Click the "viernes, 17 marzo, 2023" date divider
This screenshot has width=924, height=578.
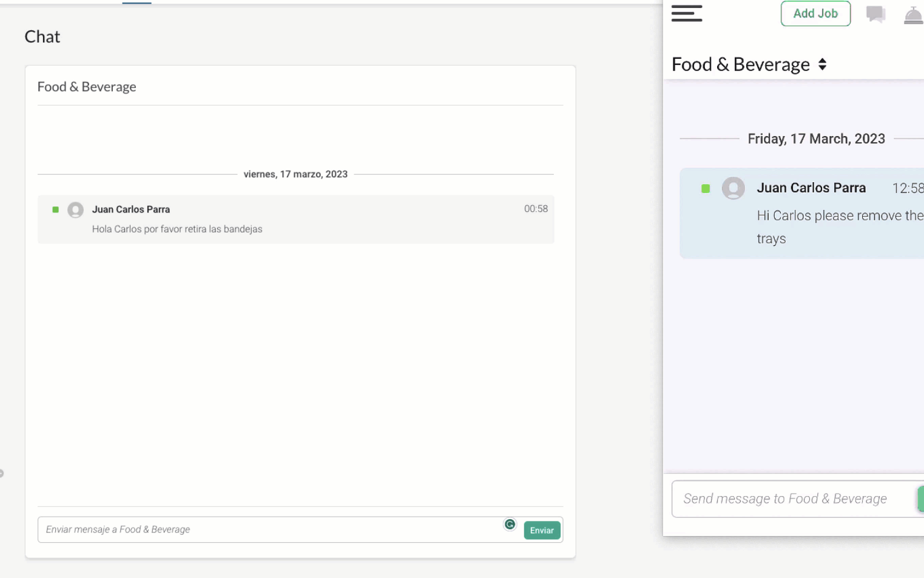coord(295,174)
